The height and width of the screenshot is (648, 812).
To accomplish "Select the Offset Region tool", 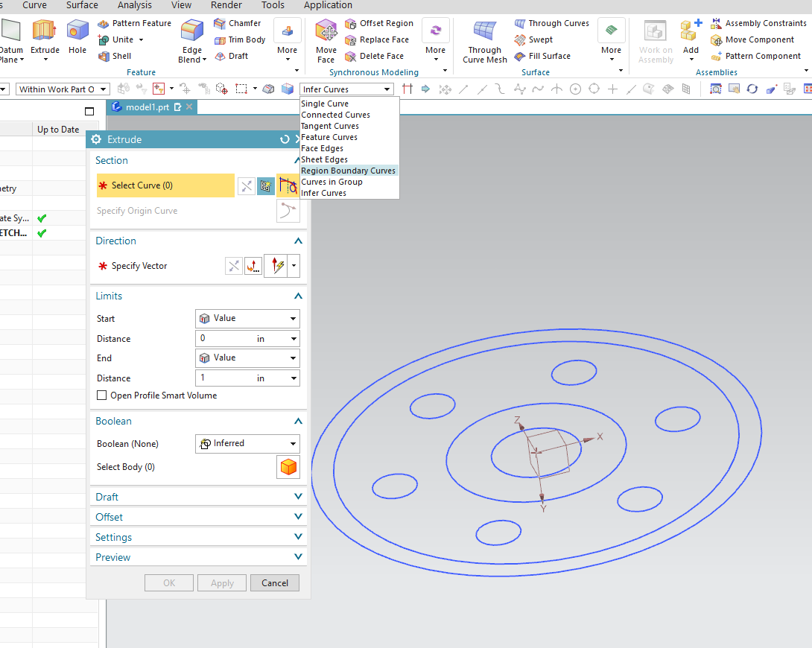I will click(379, 23).
